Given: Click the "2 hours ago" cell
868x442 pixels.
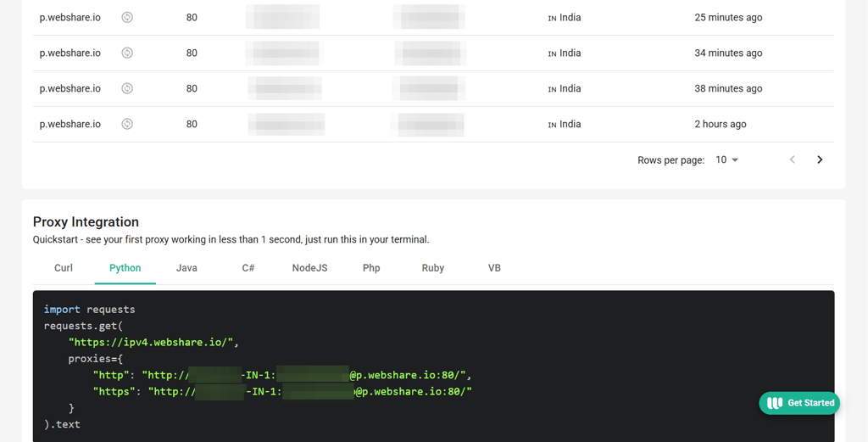Looking at the screenshot, I should (x=721, y=124).
